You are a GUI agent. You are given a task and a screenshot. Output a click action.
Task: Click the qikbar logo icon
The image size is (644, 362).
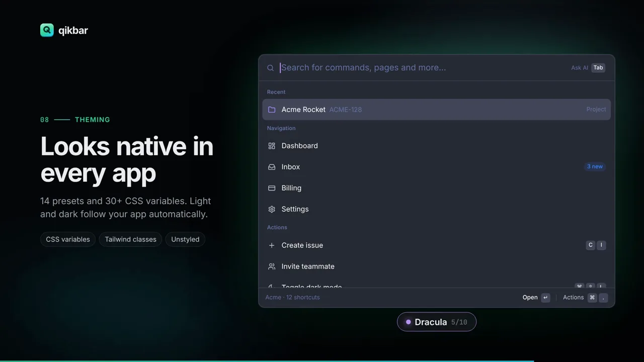click(x=47, y=30)
